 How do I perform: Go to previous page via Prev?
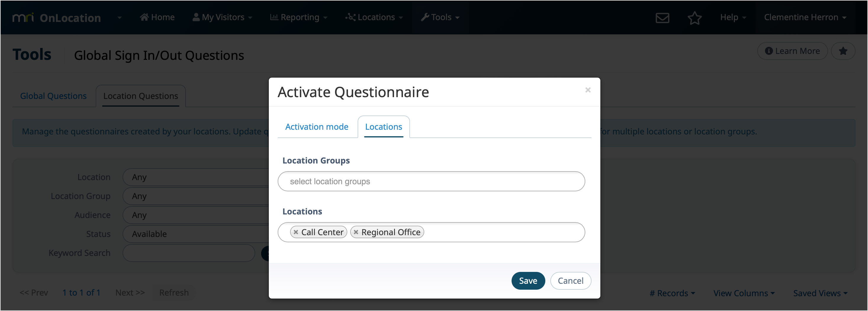point(34,292)
